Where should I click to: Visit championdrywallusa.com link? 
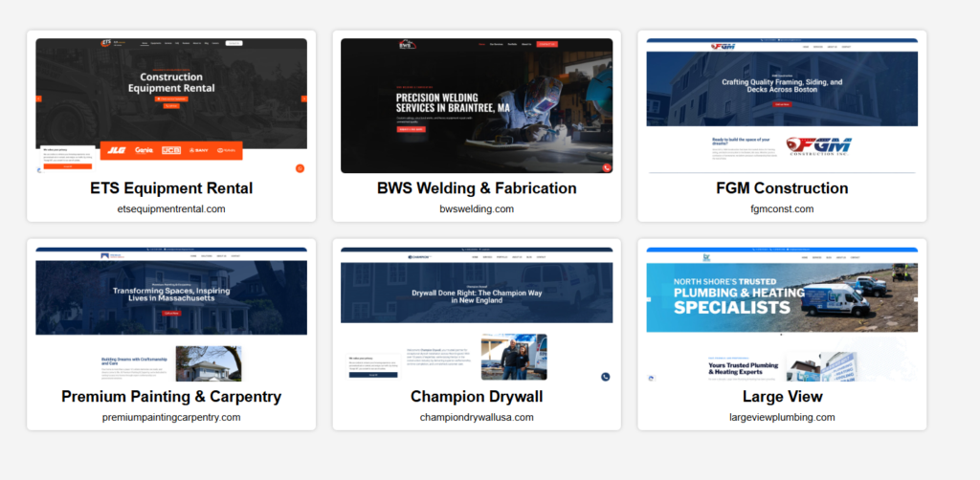click(x=477, y=418)
